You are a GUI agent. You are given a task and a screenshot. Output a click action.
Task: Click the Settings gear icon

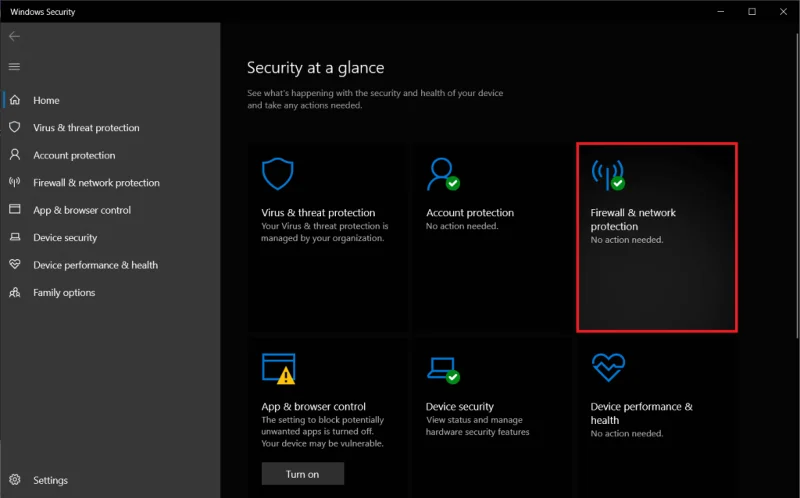(x=15, y=480)
